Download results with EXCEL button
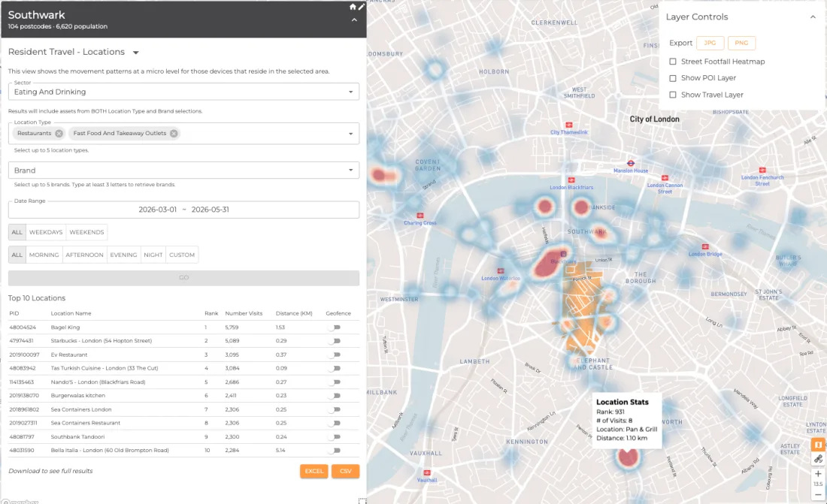Viewport: 827px width, 504px height. pos(314,471)
